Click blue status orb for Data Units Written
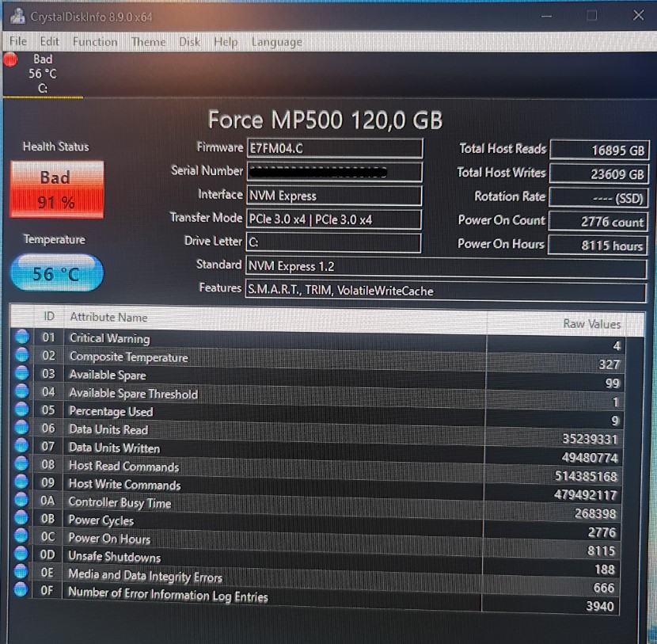Screen dimensions: 657x644 [x=21, y=445]
